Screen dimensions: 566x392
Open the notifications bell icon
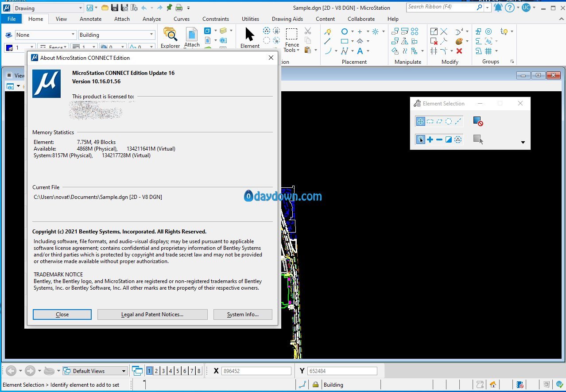[498, 8]
